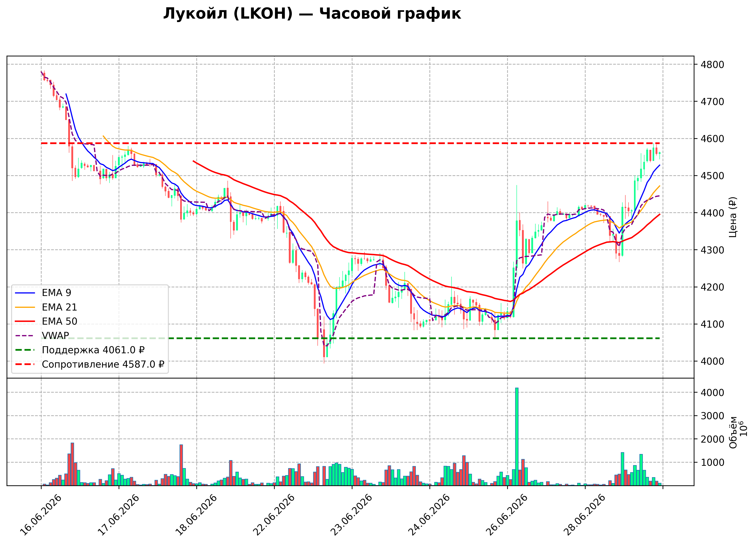Viewport: 756px width, 544px height.
Task: Click the volume axis label "Объём"
Action: pos(733,433)
